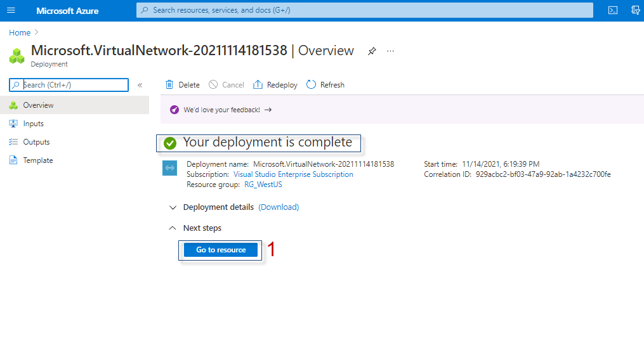The width and height of the screenshot is (644, 357).
Task: Expand the Deployment details section
Action: click(173, 207)
